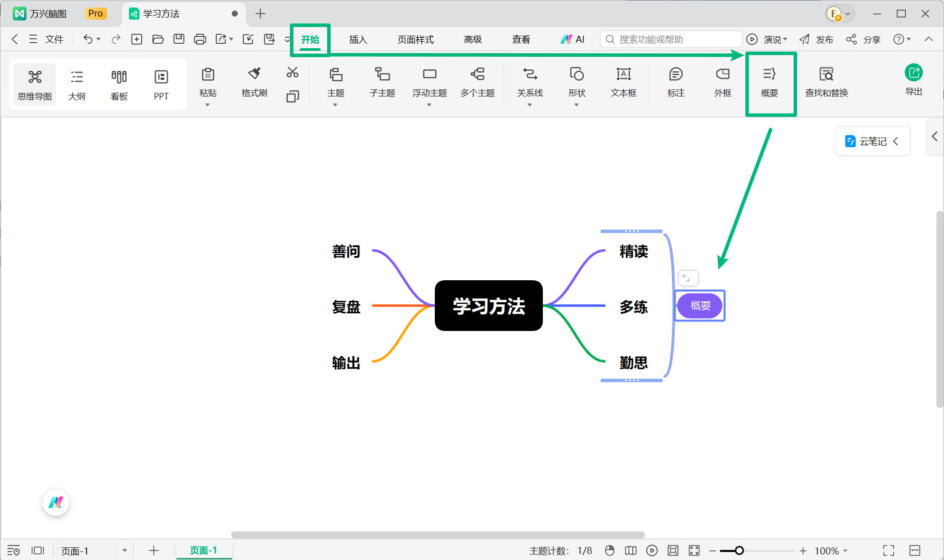This screenshot has height=560, width=944.
Task: Click the undo arrow icon
Action: 88,39
